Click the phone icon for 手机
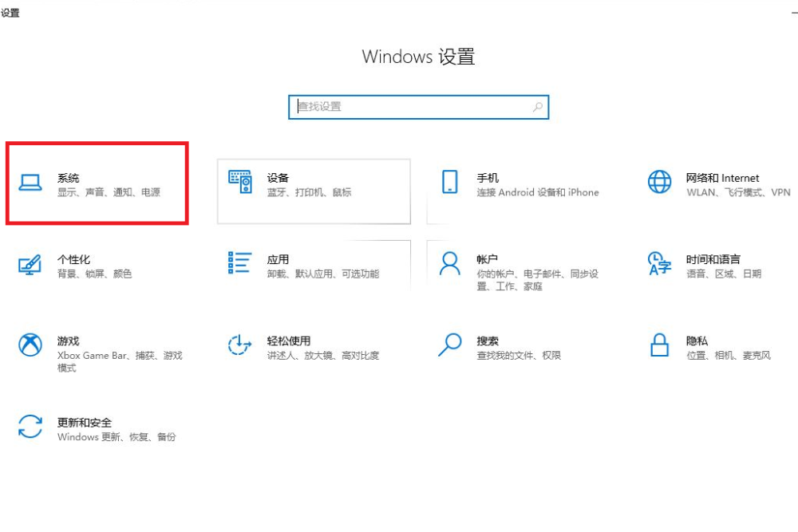 pyautogui.click(x=450, y=182)
